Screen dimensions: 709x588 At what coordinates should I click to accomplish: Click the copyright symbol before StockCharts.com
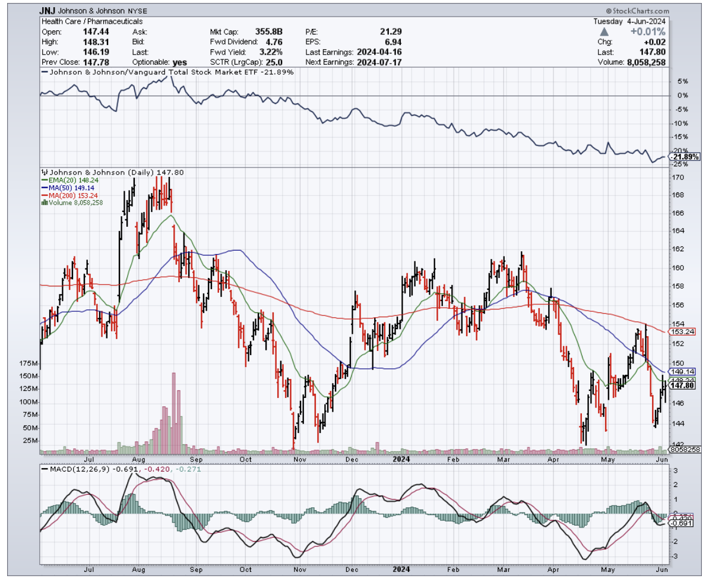tap(609, 11)
